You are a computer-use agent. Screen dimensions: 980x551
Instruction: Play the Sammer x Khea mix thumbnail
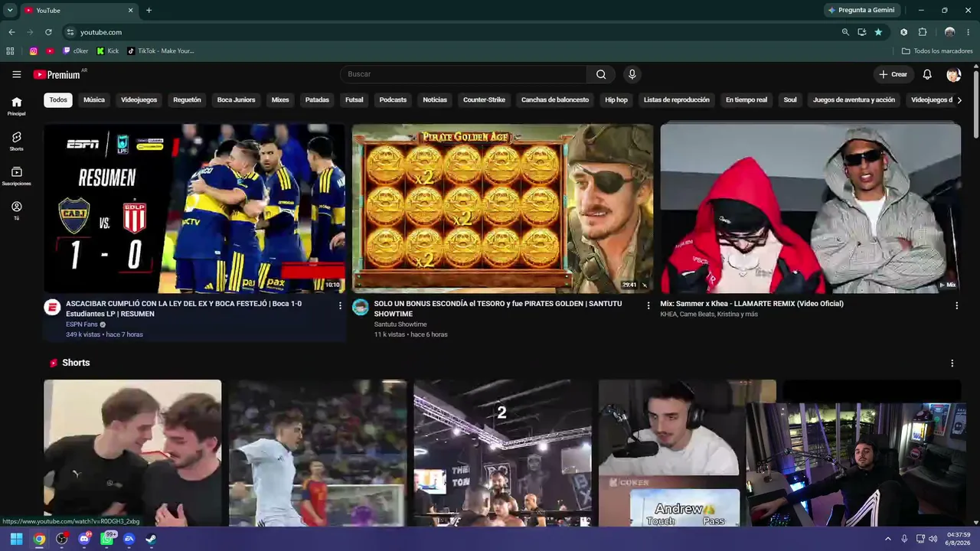tap(811, 208)
